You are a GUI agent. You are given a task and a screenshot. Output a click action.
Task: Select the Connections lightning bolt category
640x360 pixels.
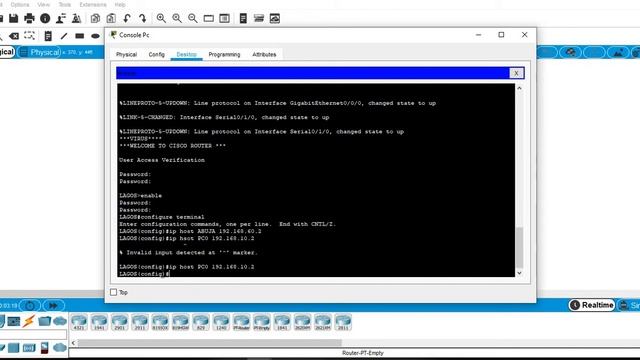pyautogui.click(x=29, y=321)
